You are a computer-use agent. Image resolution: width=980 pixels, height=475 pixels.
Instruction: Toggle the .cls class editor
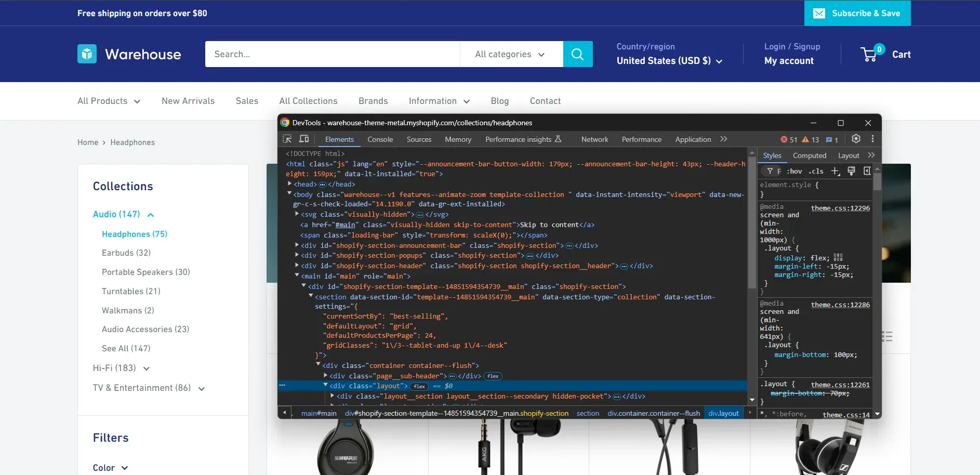point(816,171)
